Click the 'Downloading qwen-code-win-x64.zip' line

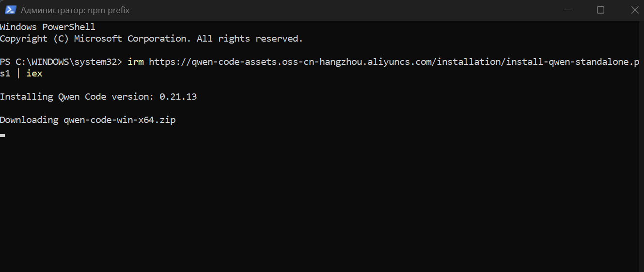pyautogui.click(x=88, y=120)
